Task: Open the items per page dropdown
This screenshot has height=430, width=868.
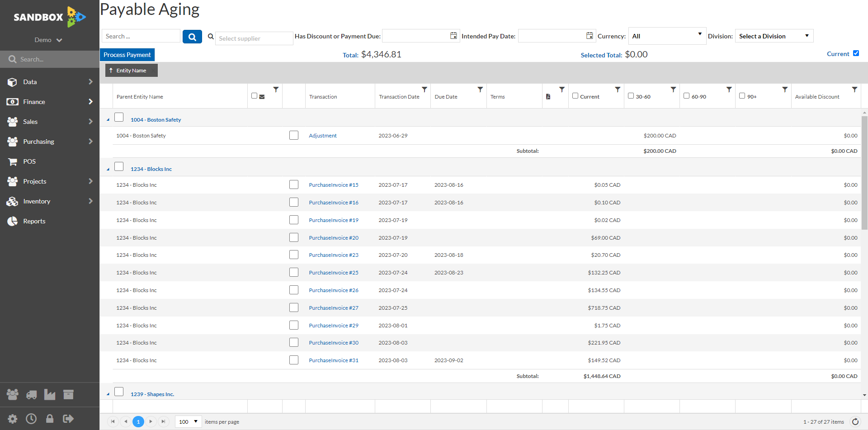Action: (188, 422)
